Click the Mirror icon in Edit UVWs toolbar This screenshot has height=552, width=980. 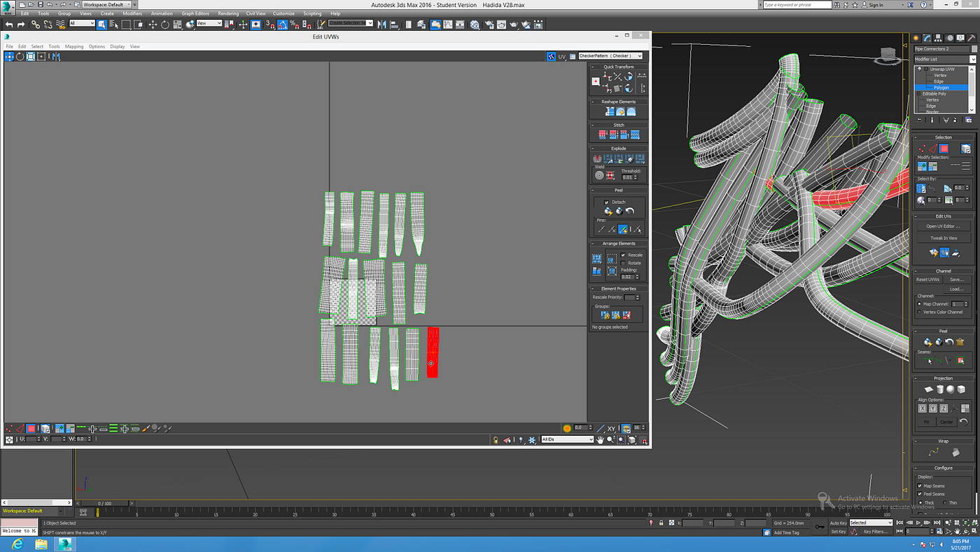56,57
